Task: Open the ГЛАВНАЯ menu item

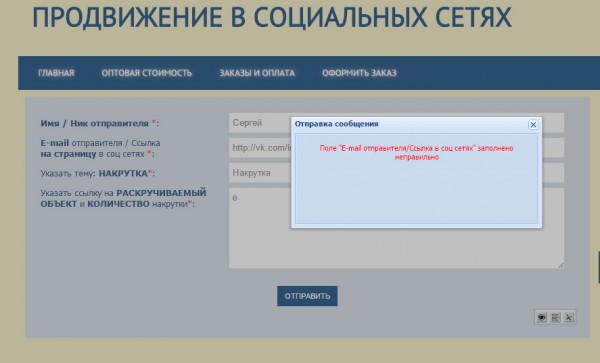Action: click(56, 73)
